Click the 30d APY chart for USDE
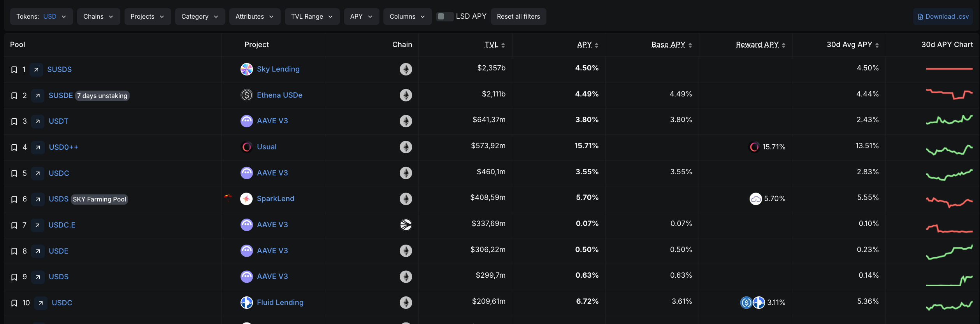Screen dimensions: 980x324 949,252
